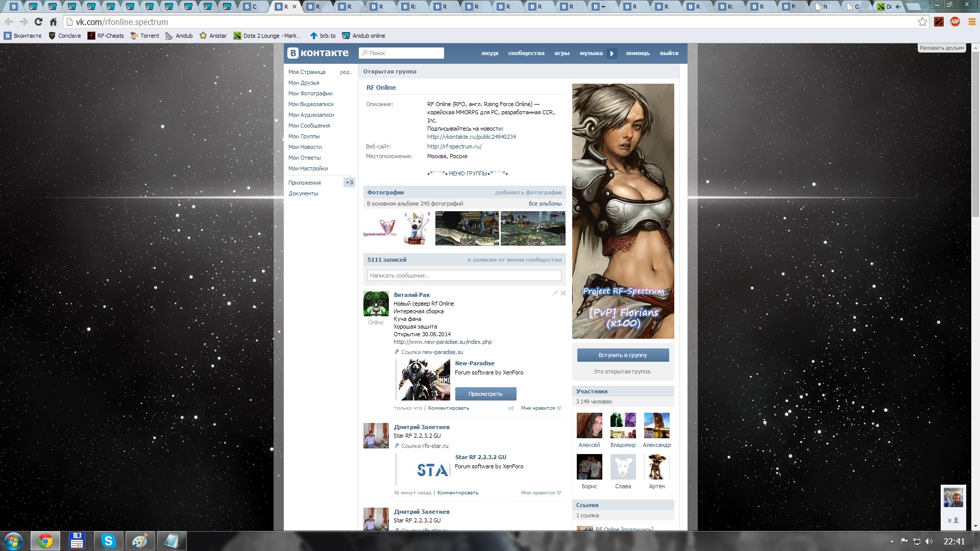Open the rf-spectrum.ru website link
Screen dimensions: 980x551
pyautogui.click(x=454, y=146)
